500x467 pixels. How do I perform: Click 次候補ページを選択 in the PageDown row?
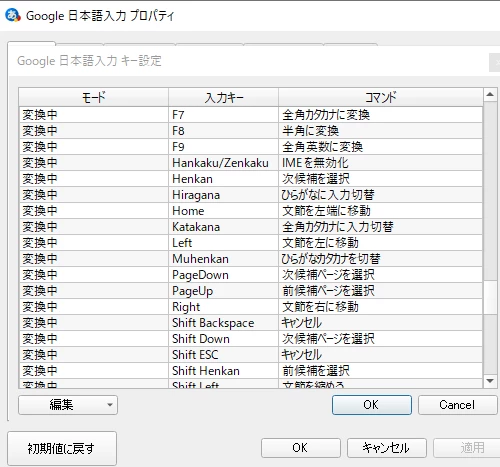(x=381, y=275)
